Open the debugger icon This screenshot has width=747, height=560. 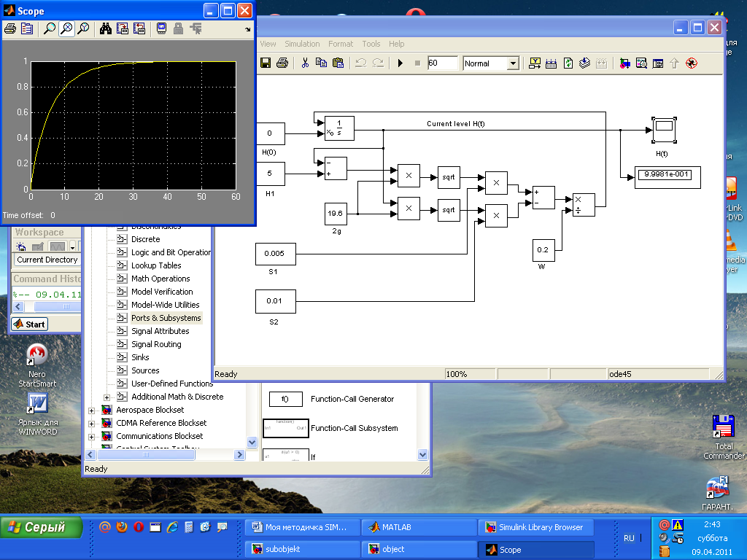coord(692,63)
